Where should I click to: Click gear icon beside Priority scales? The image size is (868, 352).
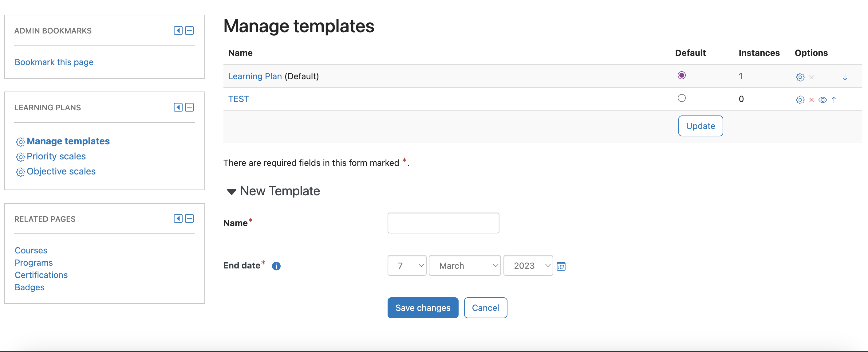[x=21, y=157]
